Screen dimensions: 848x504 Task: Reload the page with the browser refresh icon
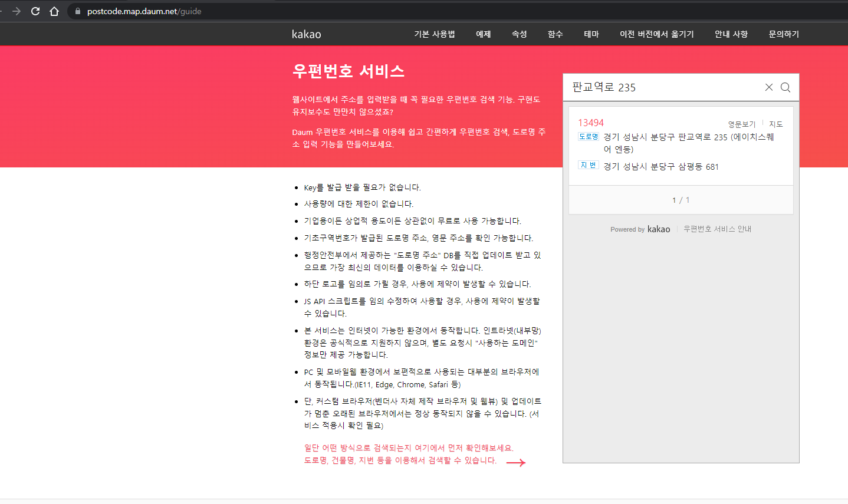tap(35, 11)
